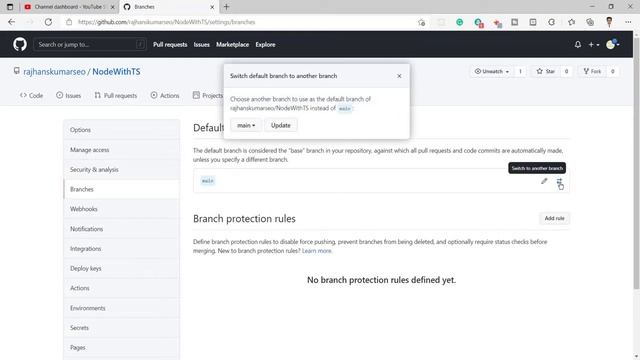This screenshot has width=640, height=360.
Task: Click Explore in top navigation
Action: pyautogui.click(x=265, y=44)
